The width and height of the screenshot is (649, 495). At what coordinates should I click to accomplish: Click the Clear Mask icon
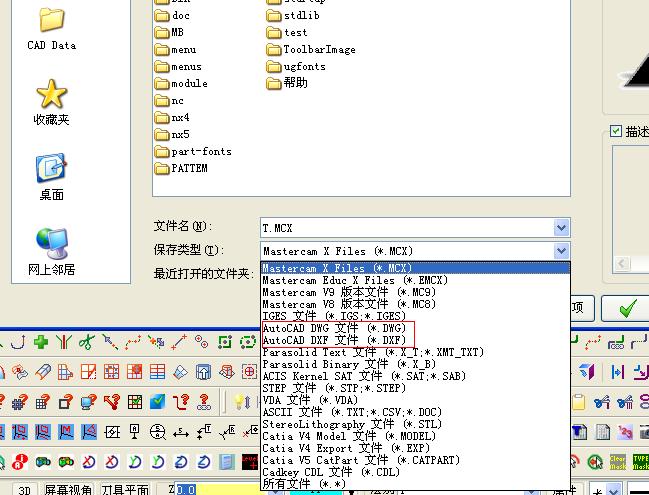pyautogui.click(x=618, y=462)
